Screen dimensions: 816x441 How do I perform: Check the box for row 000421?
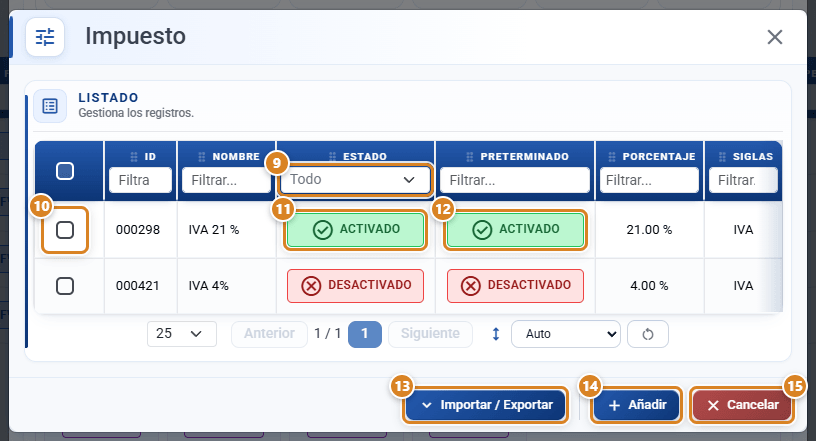65,286
